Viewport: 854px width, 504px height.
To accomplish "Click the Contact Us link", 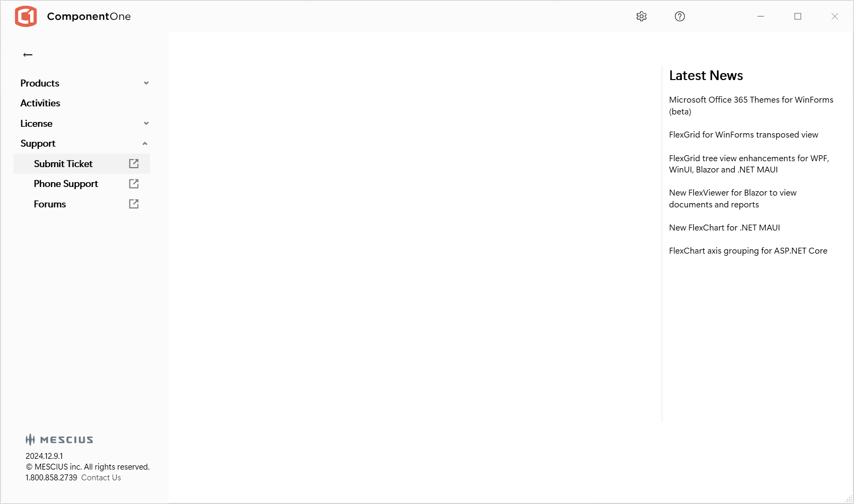I will pyautogui.click(x=101, y=478).
